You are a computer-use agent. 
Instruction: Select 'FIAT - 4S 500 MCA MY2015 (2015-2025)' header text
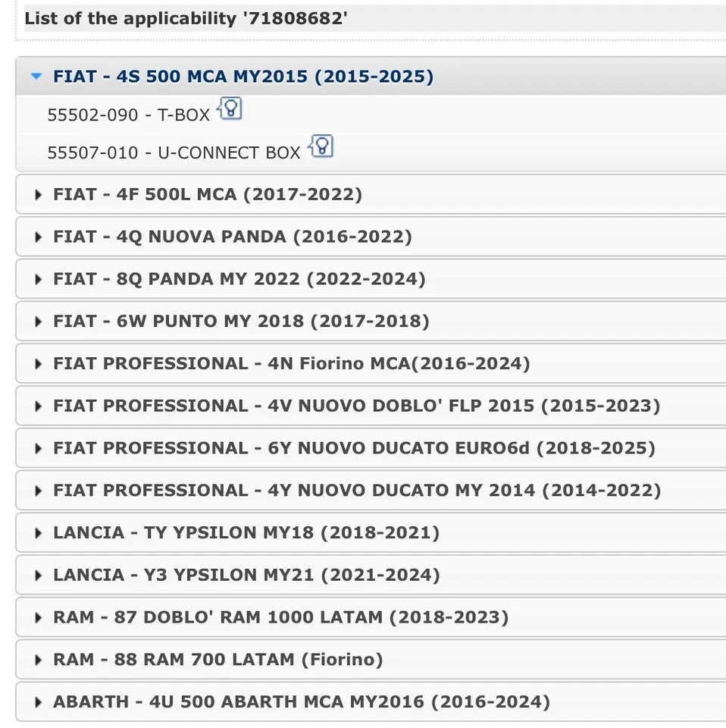tap(243, 77)
